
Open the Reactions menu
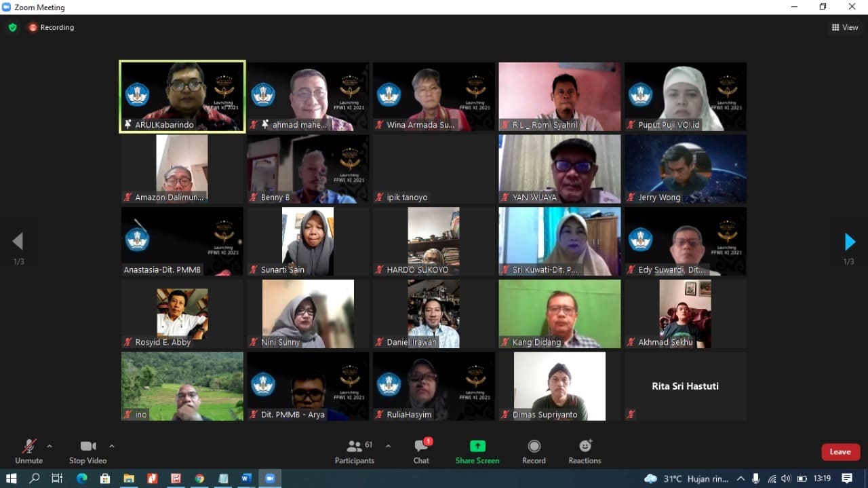coord(585,451)
